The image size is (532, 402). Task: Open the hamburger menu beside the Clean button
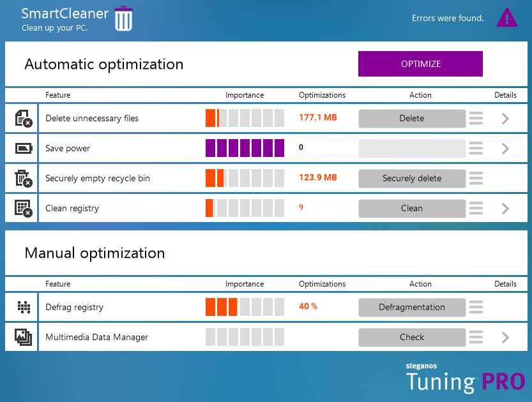pos(476,208)
